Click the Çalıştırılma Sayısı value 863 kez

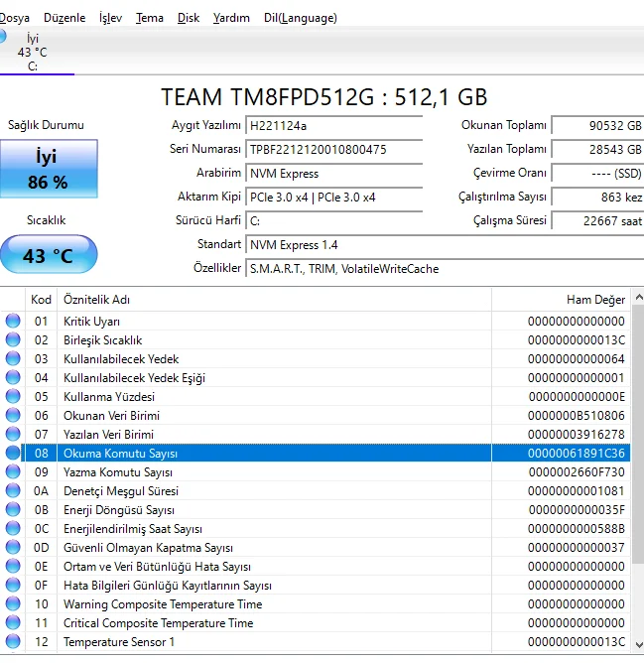click(x=598, y=198)
